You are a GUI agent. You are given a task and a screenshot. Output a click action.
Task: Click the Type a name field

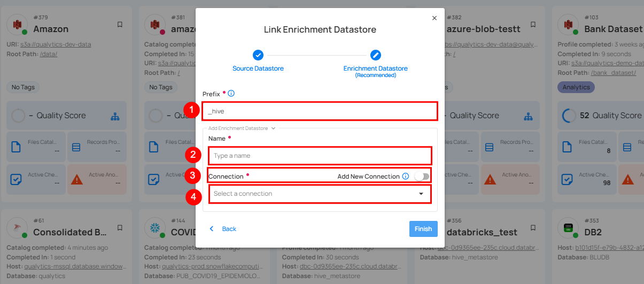pos(319,156)
